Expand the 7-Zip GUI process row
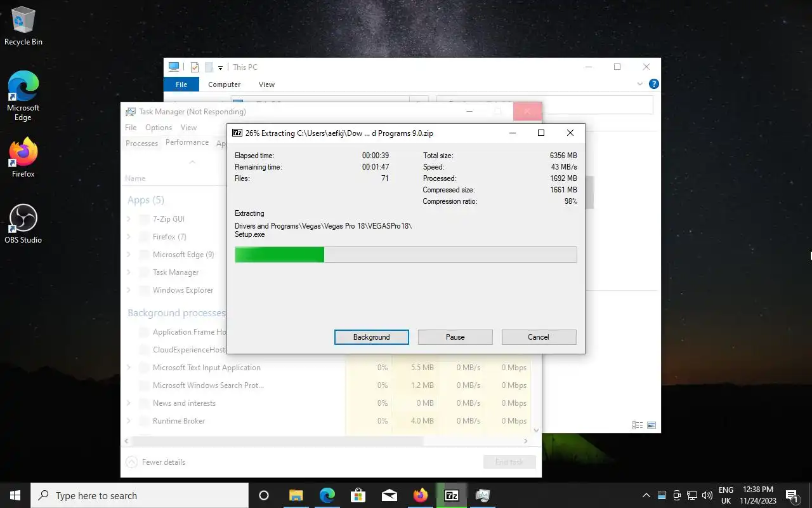Viewport: 812px width, 508px height. pos(129,219)
